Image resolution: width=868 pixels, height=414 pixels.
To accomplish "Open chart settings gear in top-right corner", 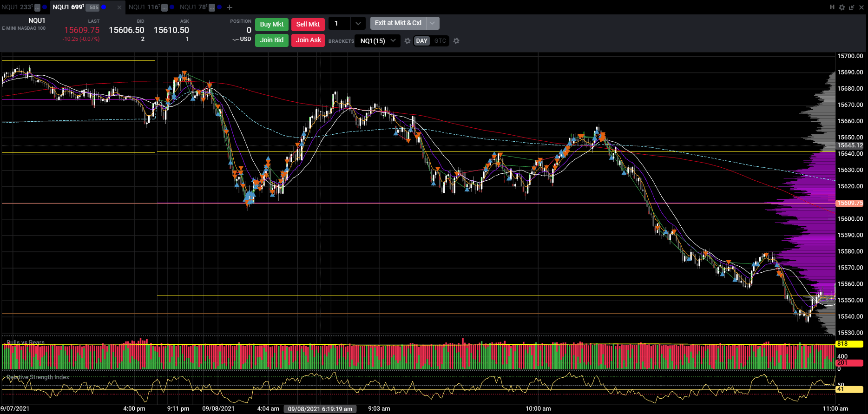I will tap(842, 7).
